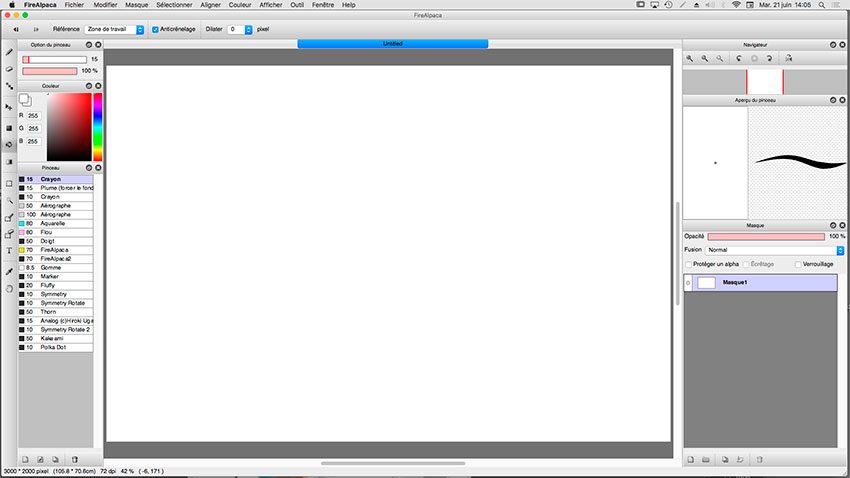Open the Modifier menu
The height and width of the screenshot is (478, 850).
(105, 5)
